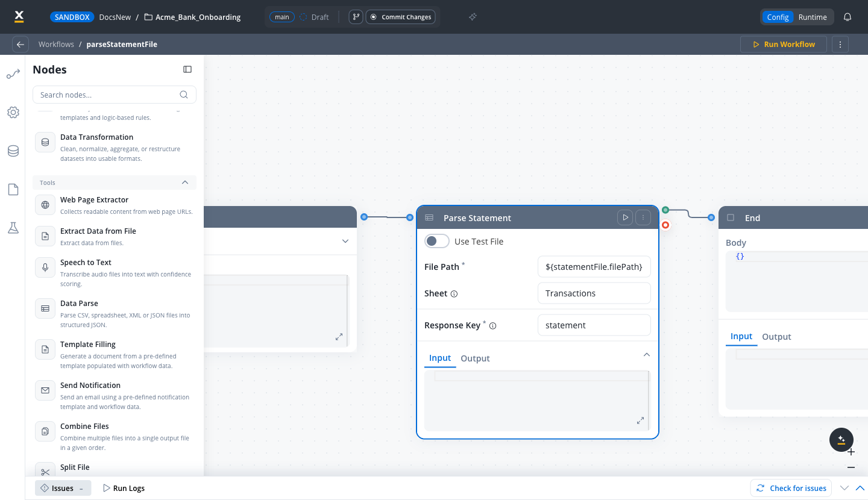
Task: Switch to Runtime mode
Action: pyautogui.click(x=813, y=17)
